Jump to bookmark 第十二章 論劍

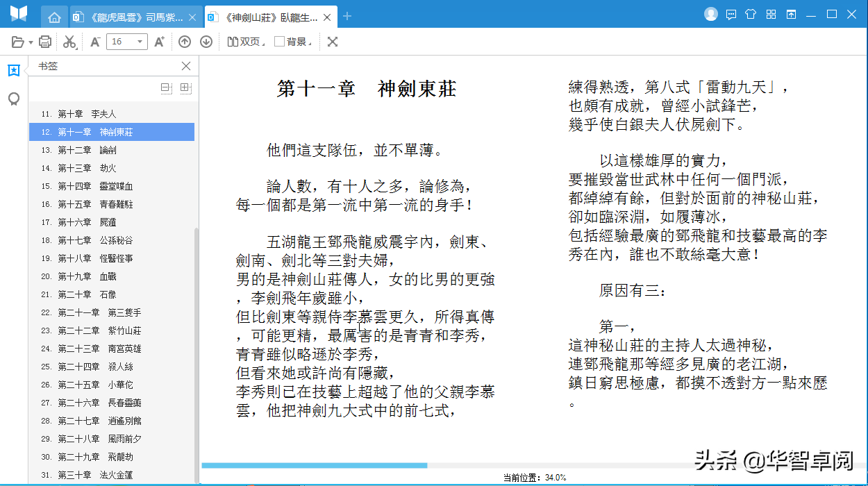coord(112,150)
